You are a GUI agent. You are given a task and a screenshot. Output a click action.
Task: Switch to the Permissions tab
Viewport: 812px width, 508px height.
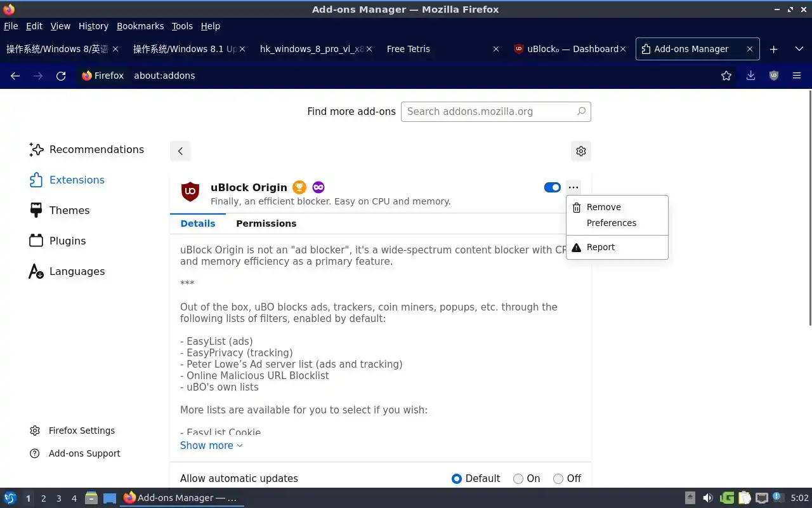266,224
